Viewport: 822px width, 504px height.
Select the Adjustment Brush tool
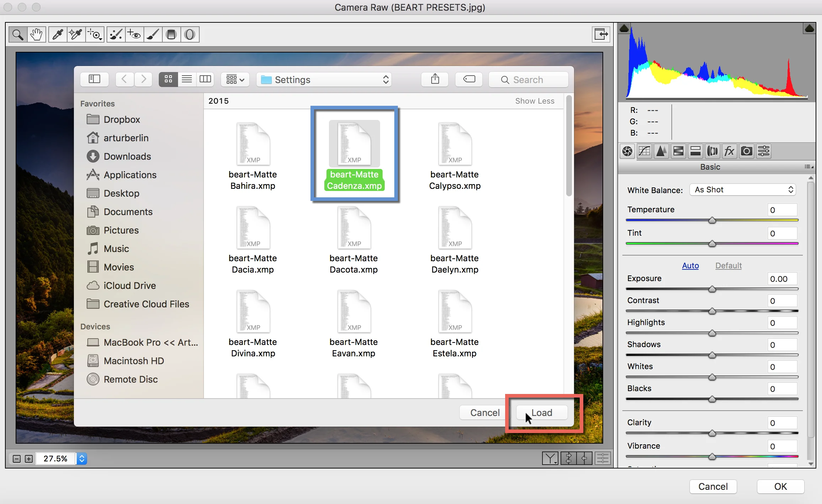coord(153,34)
